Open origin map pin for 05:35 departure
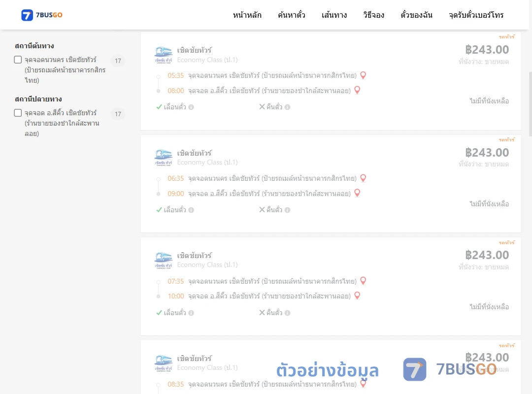The image size is (532, 394). pyautogui.click(x=363, y=75)
